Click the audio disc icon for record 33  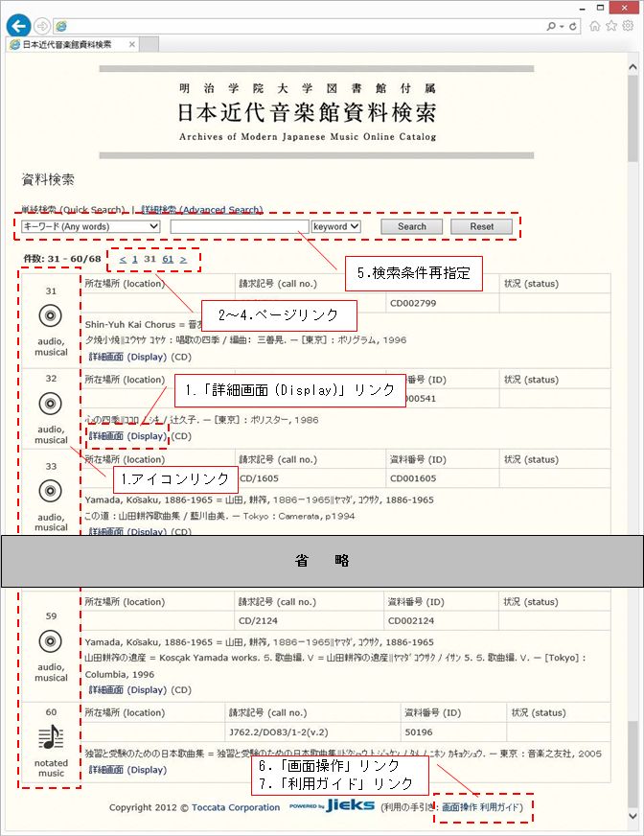[x=51, y=492]
